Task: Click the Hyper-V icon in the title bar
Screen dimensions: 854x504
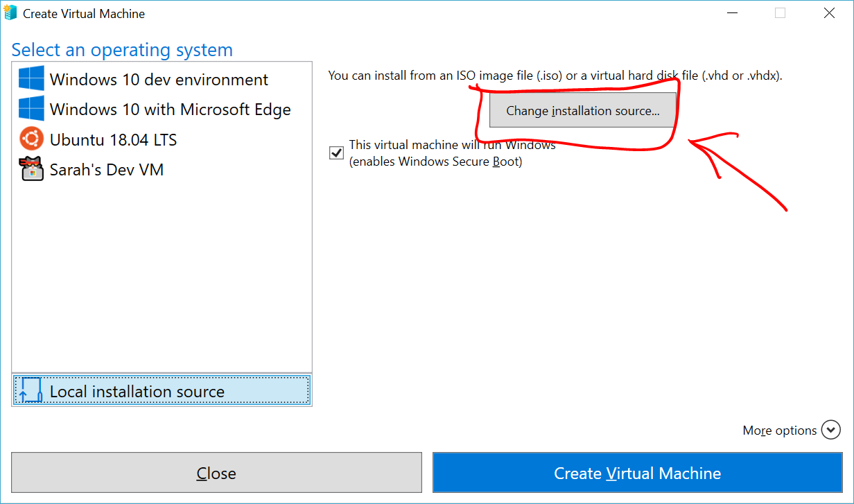Action: tap(11, 12)
